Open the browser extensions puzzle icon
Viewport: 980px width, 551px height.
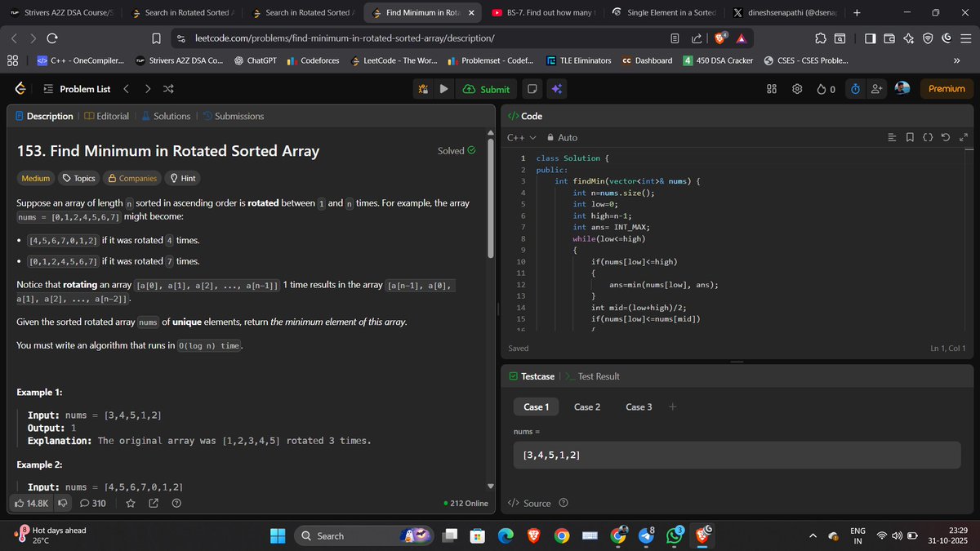(x=821, y=38)
